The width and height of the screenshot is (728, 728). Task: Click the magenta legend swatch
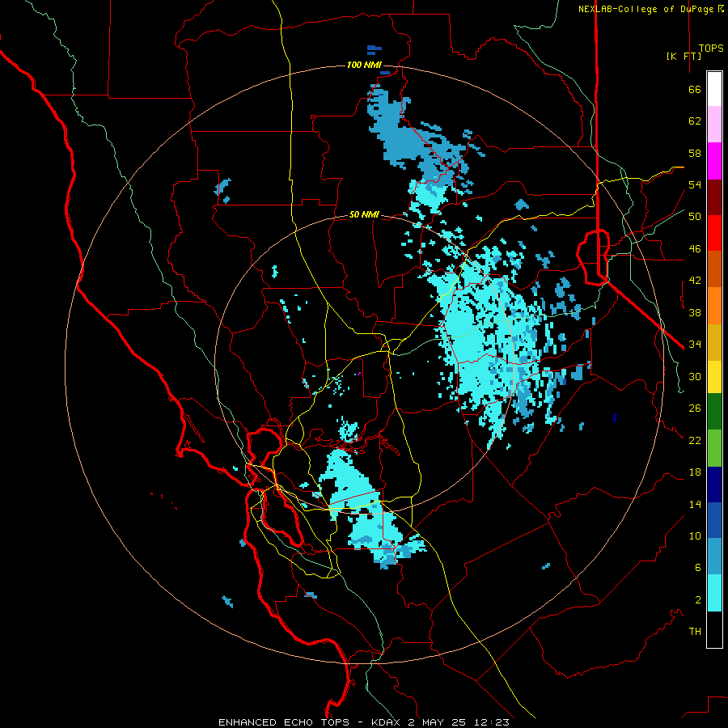714,161
